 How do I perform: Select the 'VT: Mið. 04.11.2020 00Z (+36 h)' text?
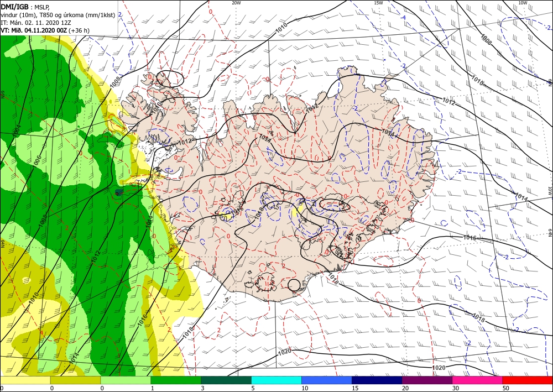[x=45, y=30]
